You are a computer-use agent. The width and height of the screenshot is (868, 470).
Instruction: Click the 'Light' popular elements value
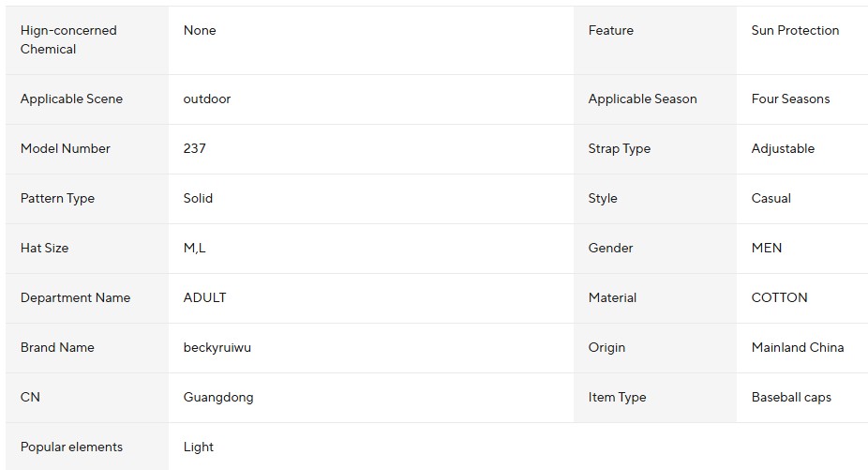(x=198, y=447)
